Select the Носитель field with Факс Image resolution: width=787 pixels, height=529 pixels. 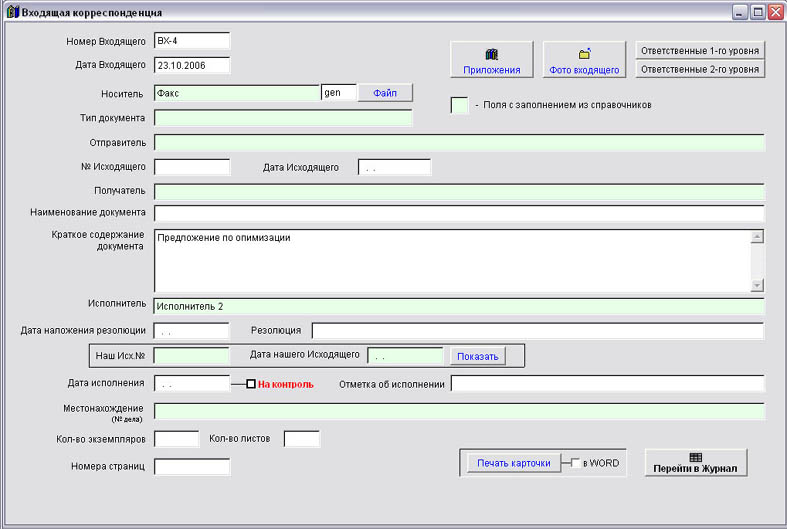[236, 93]
